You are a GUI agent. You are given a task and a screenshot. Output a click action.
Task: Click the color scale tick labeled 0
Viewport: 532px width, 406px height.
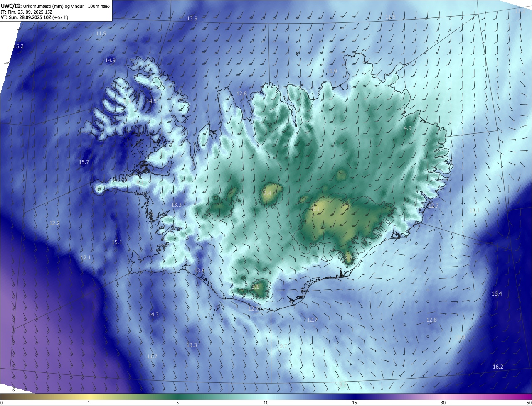click(x=2, y=403)
